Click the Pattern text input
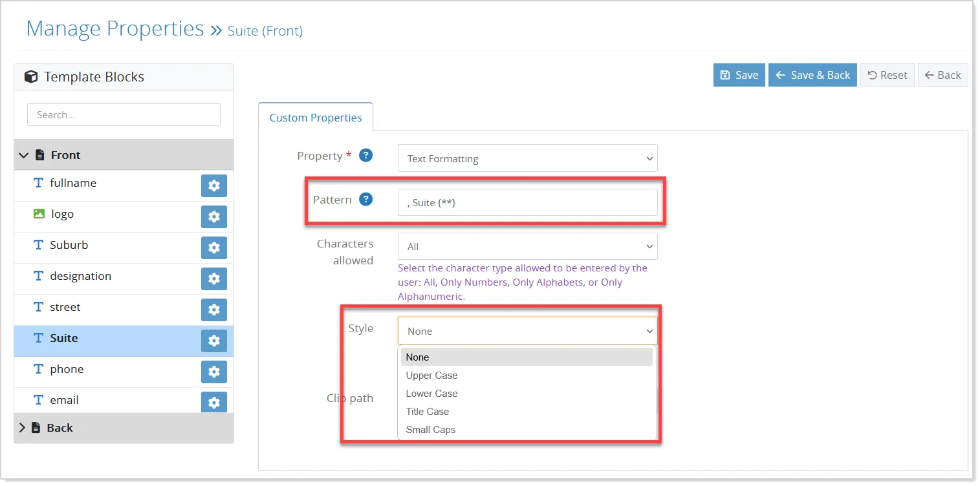Screen dimensions: 980x486 coord(527,202)
